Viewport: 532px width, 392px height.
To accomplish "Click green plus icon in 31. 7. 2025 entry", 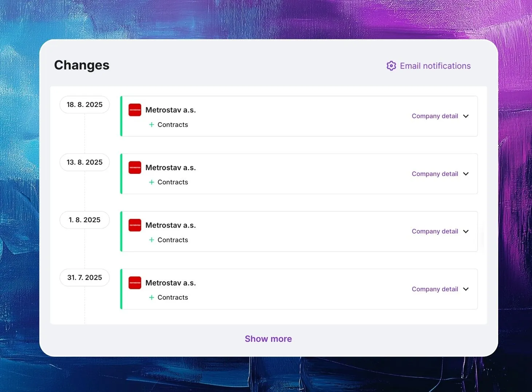I will tap(151, 297).
